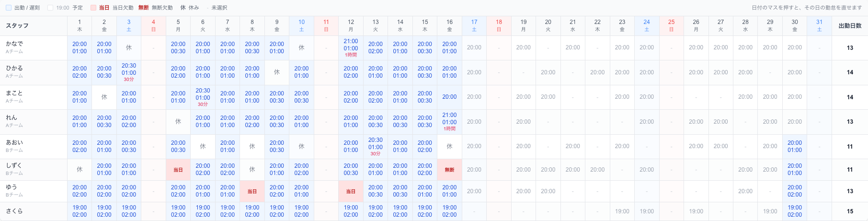Click the 当日欠勤 legend swatch
This screenshot has height=221, width=868.
tap(93, 8)
